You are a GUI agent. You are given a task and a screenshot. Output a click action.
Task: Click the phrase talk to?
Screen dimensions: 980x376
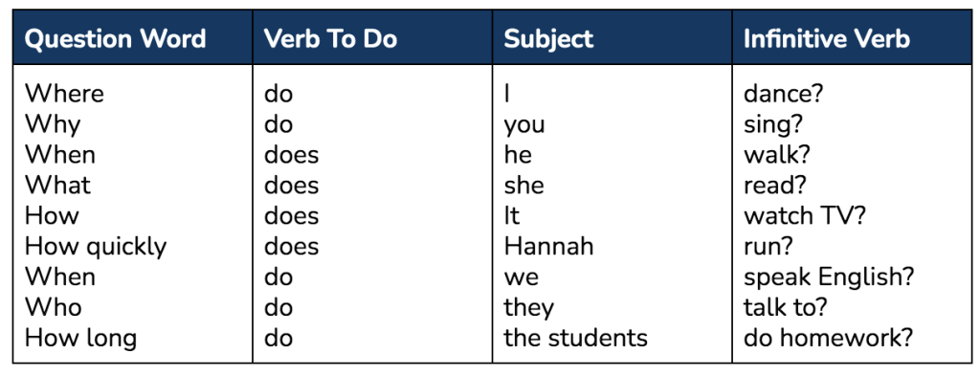pyautogui.click(x=785, y=308)
